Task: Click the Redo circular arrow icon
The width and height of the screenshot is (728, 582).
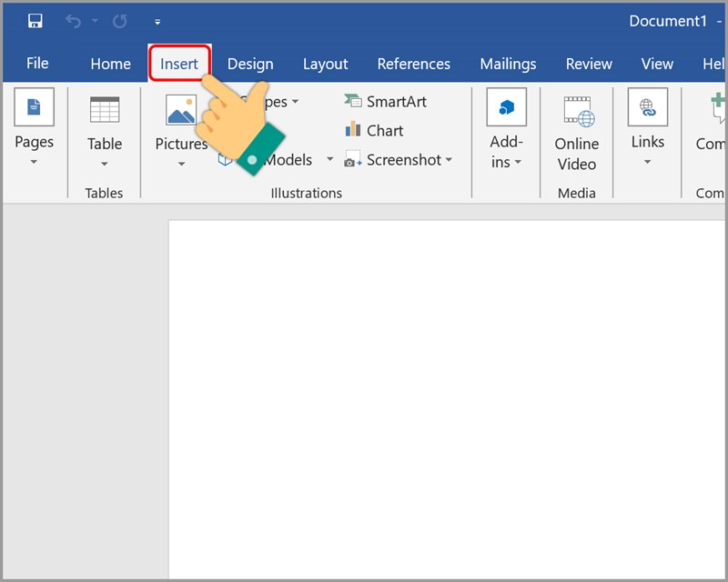Action: 120,21
